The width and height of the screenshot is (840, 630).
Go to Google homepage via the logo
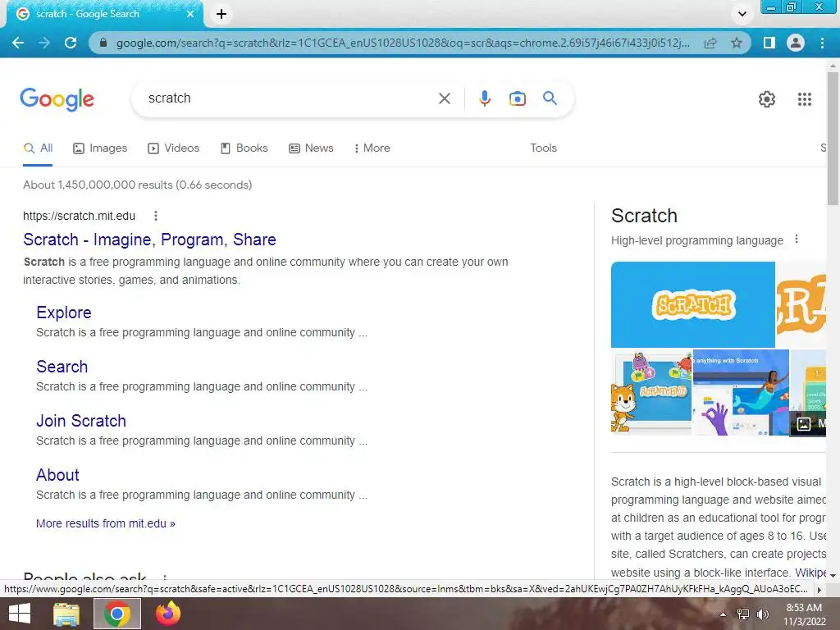pos(57,99)
